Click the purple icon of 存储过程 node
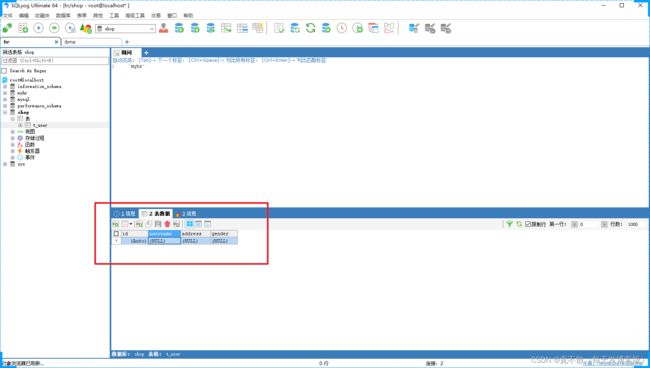This screenshot has width=650, height=368. coord(20,138)
